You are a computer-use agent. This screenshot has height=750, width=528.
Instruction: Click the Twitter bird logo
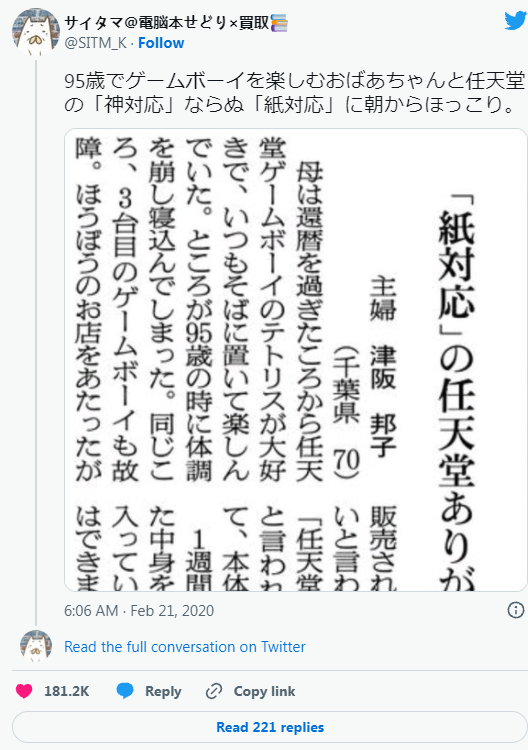[x=516, y=21]
